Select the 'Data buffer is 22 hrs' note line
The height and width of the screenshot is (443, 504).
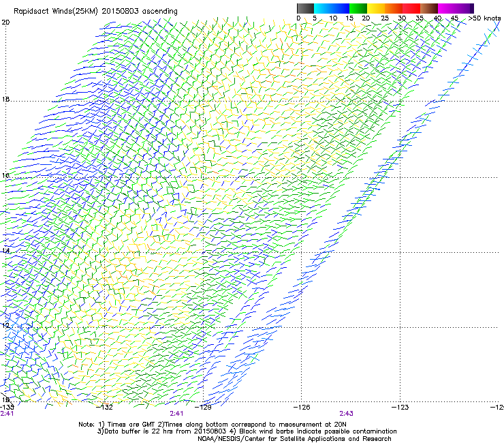pyautogui.click(x=247, y=431)
